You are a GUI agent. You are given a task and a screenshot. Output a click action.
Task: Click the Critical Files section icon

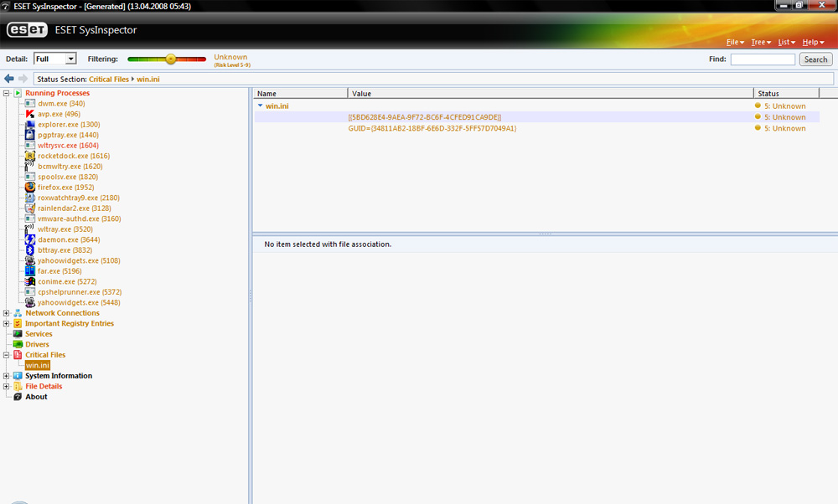(x=18, y=355)
